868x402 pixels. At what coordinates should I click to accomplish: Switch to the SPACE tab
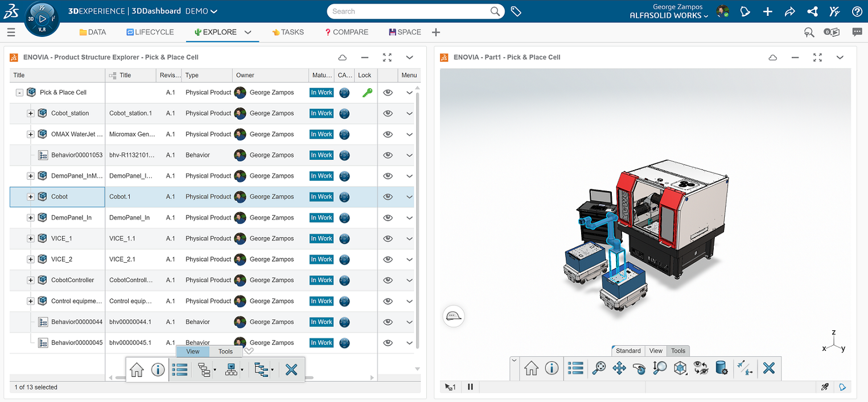pyautogui.click(x=405, y=32)
